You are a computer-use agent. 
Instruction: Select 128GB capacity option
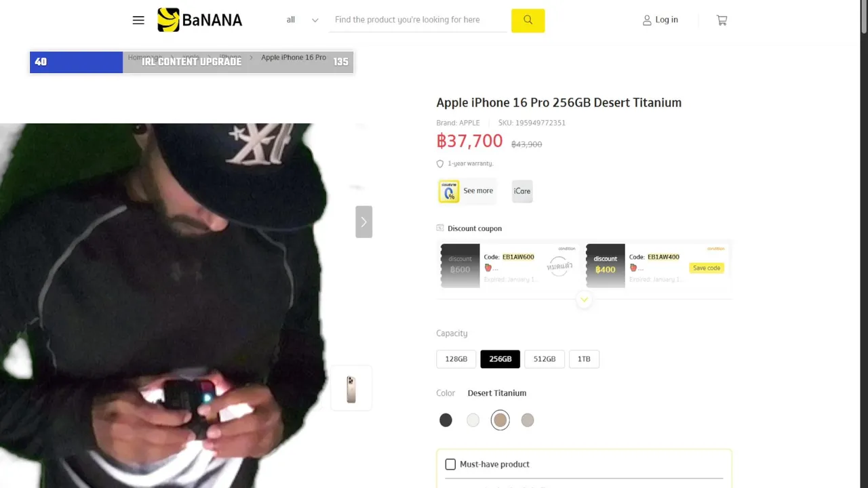pyautogui.click(x=456, y=359)
